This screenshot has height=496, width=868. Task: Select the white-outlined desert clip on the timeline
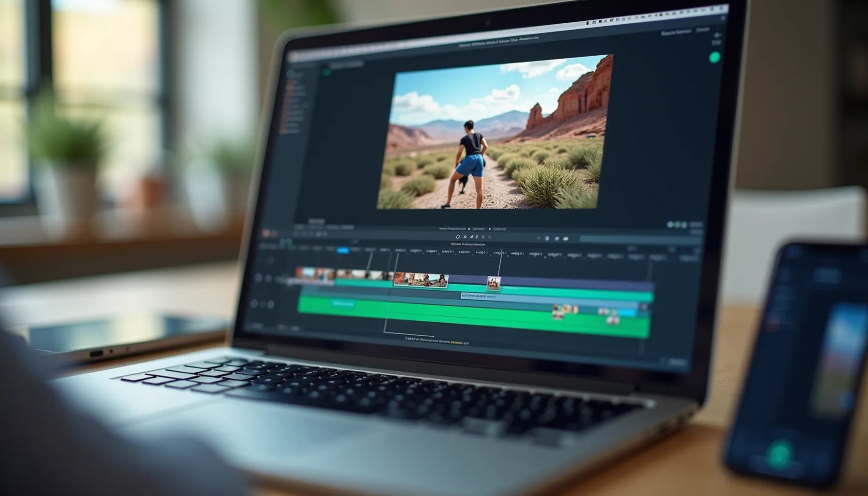click(420, 280)
